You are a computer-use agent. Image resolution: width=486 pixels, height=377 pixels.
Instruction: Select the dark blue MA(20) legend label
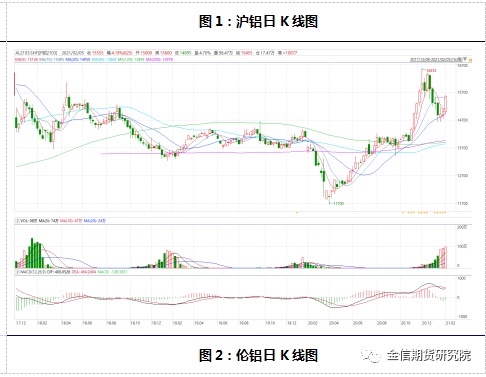coord(77,60)
